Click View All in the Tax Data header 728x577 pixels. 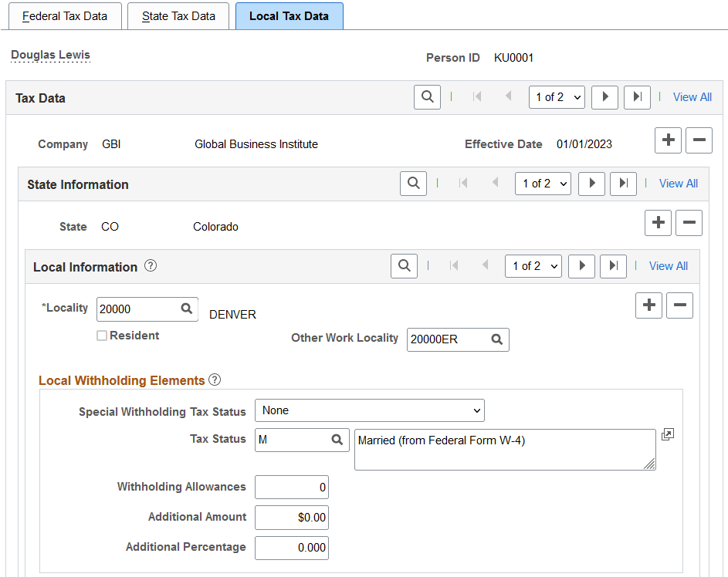click(x=692, y=97)
